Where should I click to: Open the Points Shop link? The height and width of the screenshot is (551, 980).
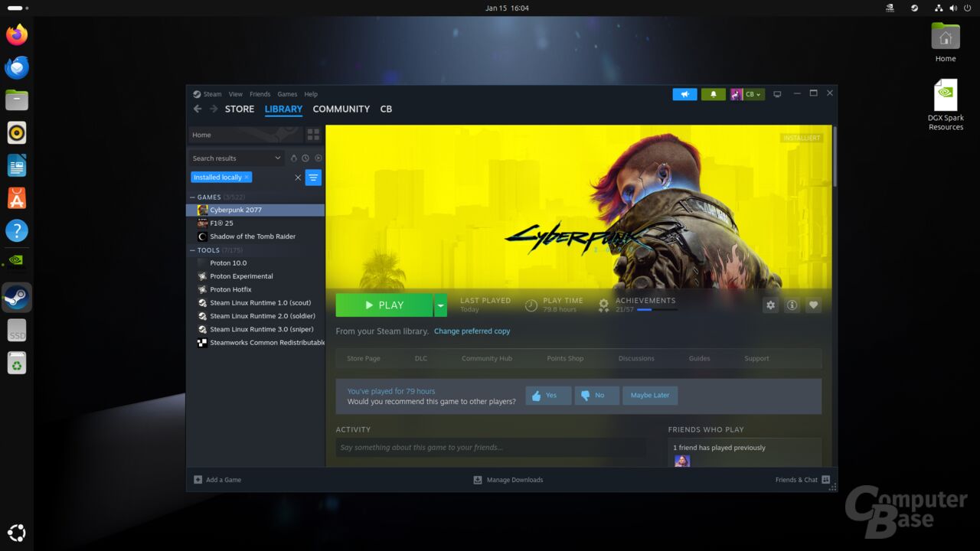click(x=565, y=358)
